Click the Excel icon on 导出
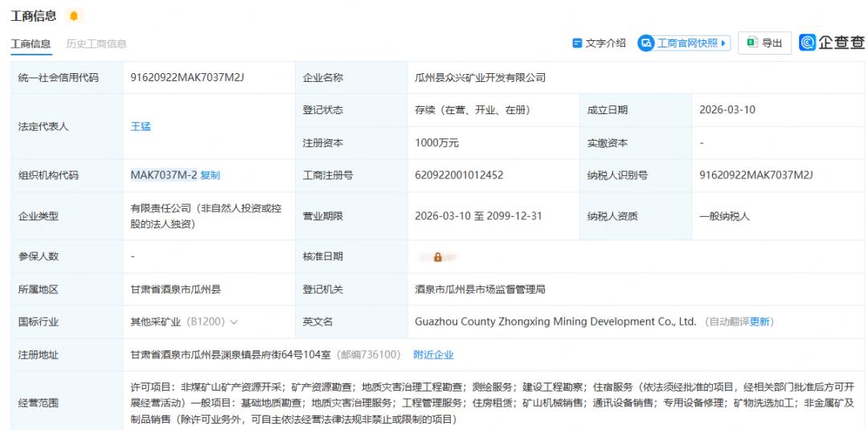This screenshot has width=868, height=430. pos(752,43)
